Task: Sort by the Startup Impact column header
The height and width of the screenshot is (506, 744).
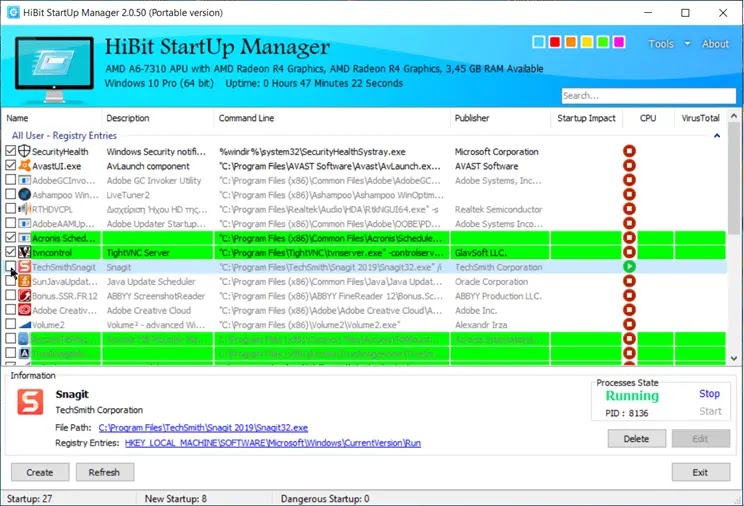Action: (x=586, y=118)
